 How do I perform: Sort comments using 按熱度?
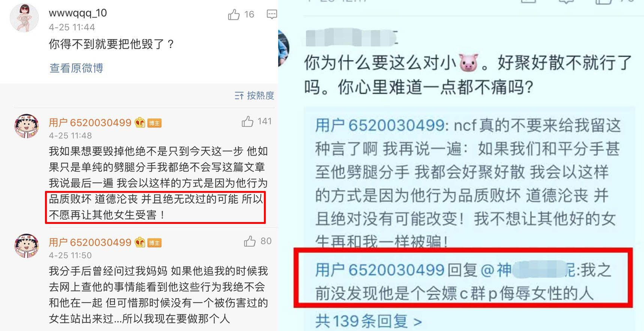click(x=261, y=95)
